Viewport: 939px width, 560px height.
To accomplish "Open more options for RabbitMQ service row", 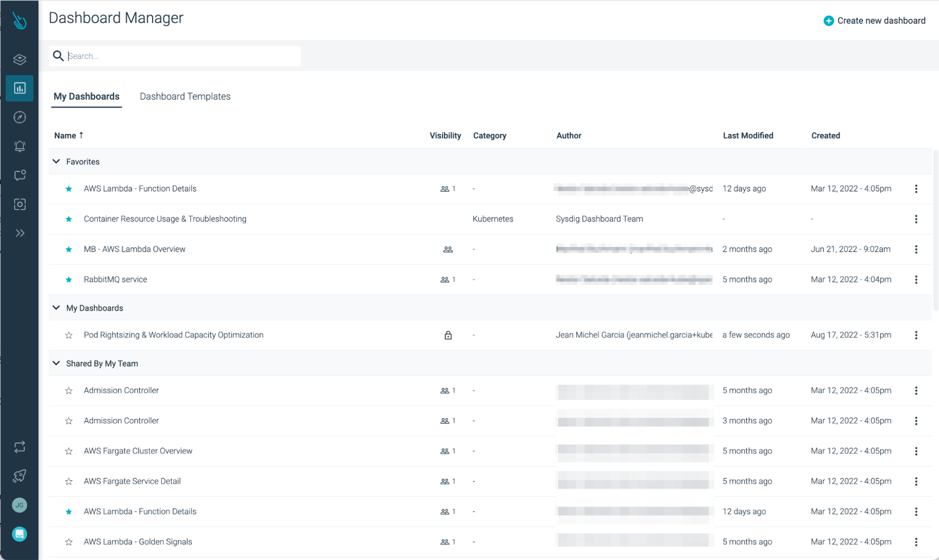I will point(916,280).
